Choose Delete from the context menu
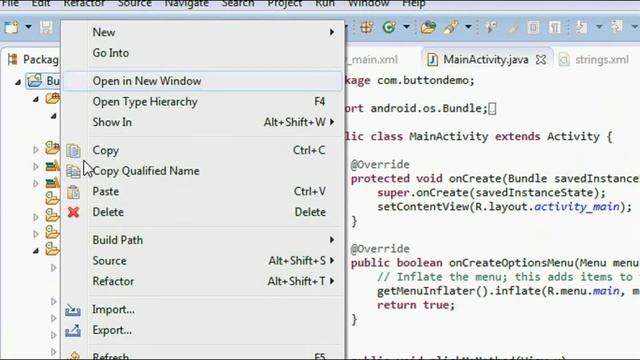The width and height of the screenshot is (640, 360). (x=202, y=212)
